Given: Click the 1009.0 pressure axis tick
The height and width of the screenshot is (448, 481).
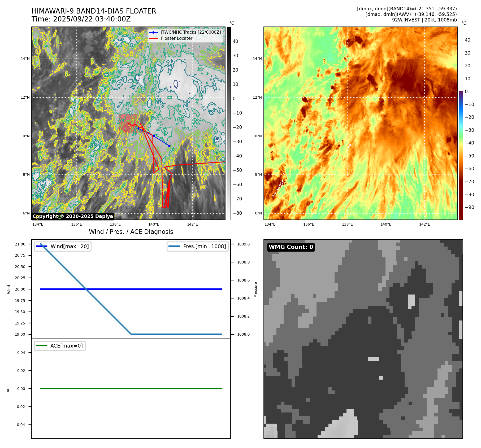Looking at the screenshot, I should pos(243,244).
